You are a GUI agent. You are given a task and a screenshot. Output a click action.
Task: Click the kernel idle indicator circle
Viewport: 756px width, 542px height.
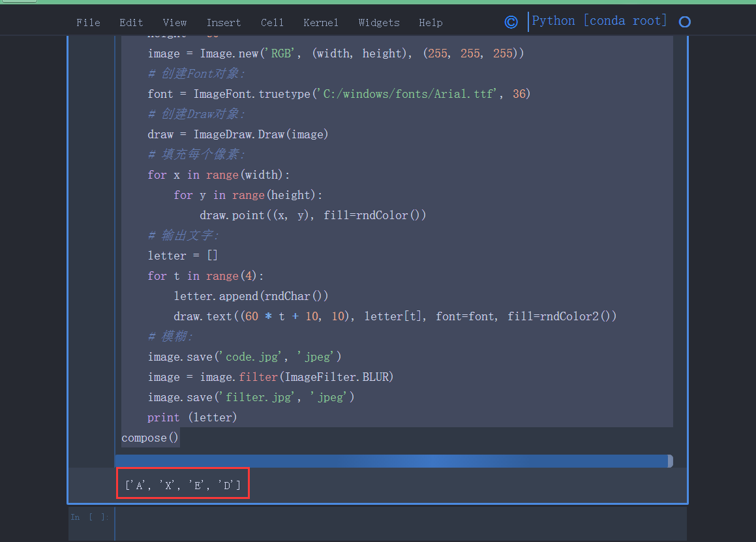(x=684, y=22)
